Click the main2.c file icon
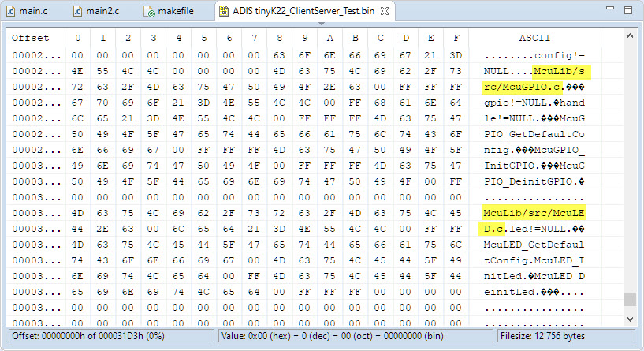This screenshot has width=644, height=351. (x=77, y=11)
